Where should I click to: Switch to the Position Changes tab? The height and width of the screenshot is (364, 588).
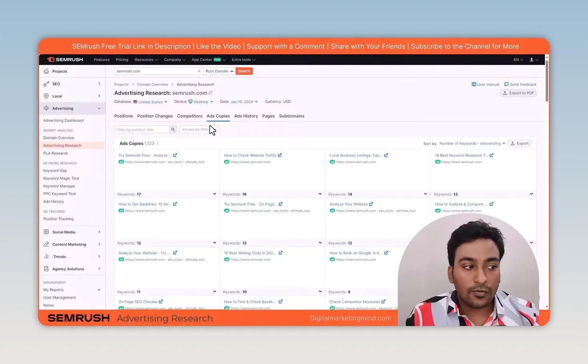(155, 116)
